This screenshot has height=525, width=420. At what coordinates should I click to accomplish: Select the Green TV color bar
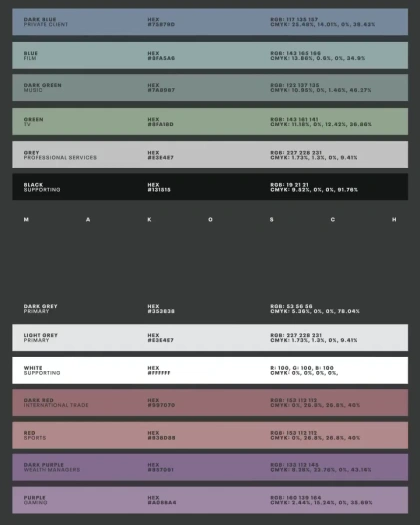(210, 122)
